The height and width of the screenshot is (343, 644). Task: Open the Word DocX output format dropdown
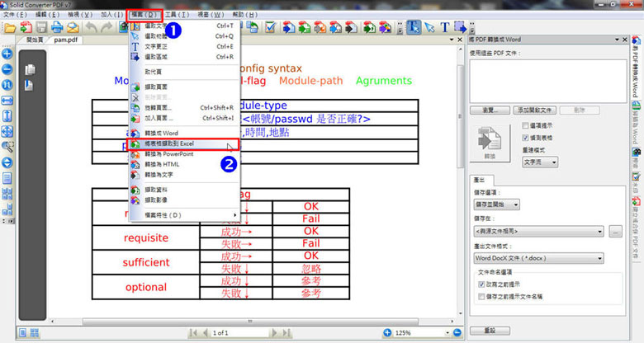(x=541, y=257)
